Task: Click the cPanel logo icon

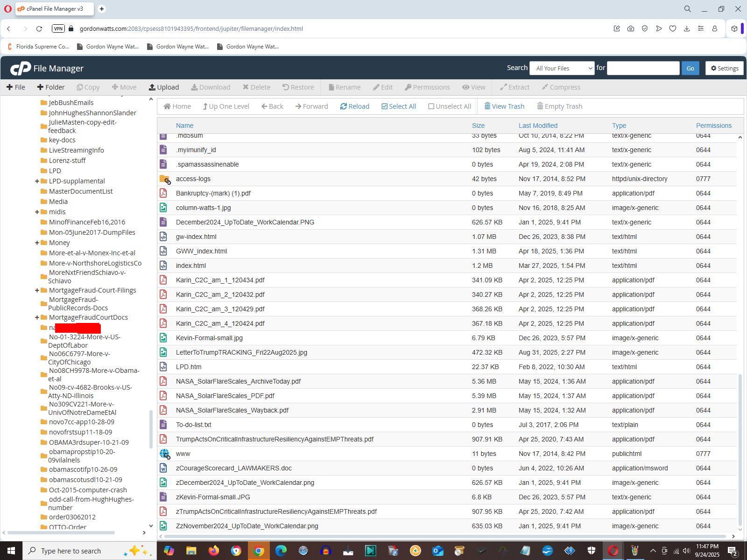Action: coord(21,69)
